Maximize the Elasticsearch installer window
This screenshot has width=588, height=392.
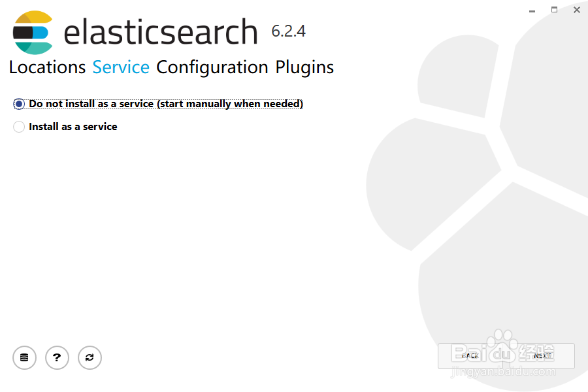coord(554,10)
